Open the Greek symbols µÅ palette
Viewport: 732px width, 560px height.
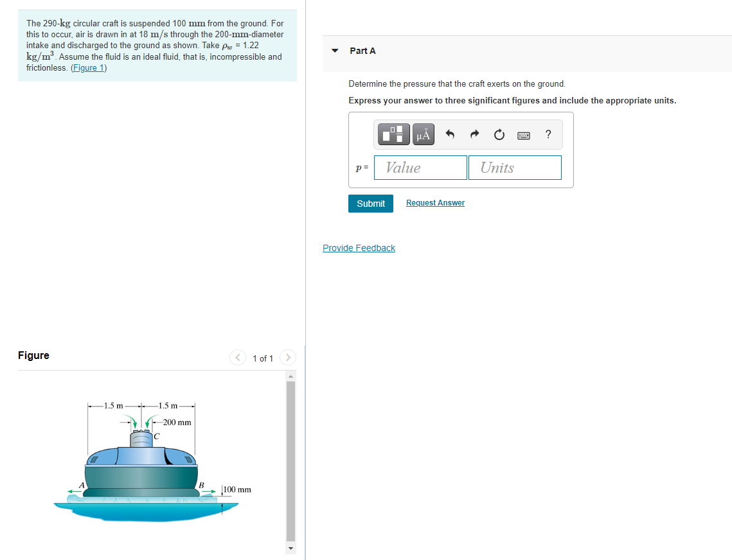click(x=424, y=134)
